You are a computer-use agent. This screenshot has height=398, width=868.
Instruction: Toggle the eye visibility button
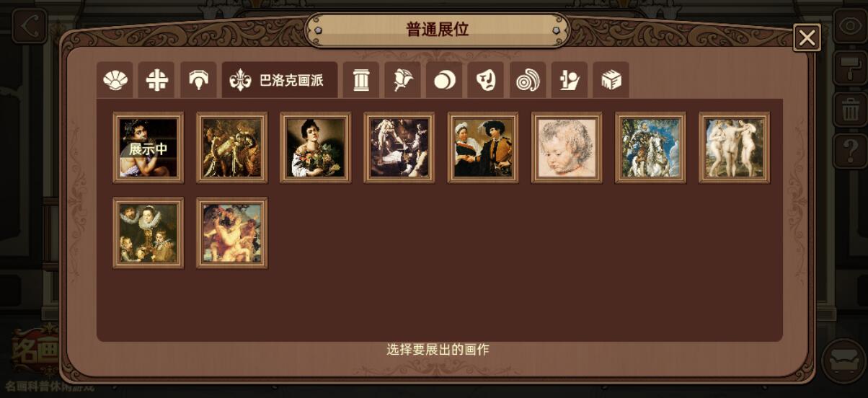(850, 27)
